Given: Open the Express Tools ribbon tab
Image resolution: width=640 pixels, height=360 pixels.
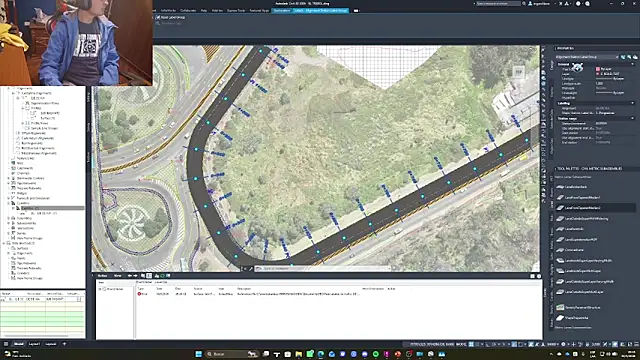Looking at the screenshot, I should (236, 10).
